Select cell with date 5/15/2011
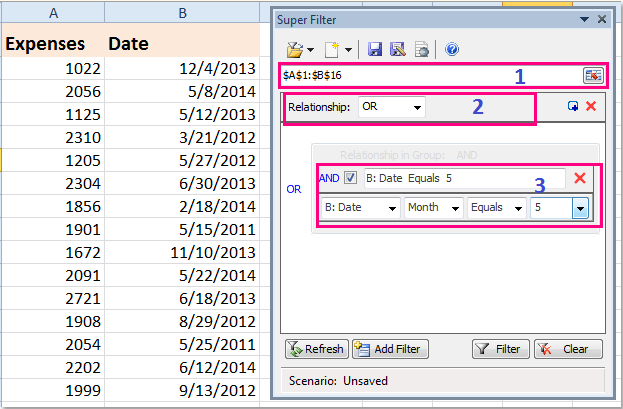 point(182,229)
